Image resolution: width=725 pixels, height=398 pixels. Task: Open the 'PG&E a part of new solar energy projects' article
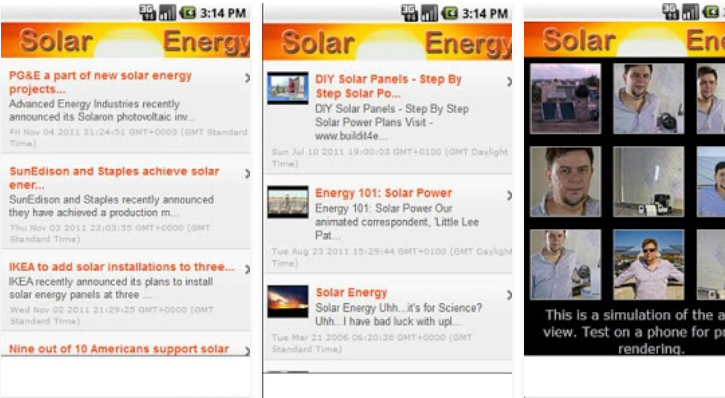coord(100,82)
